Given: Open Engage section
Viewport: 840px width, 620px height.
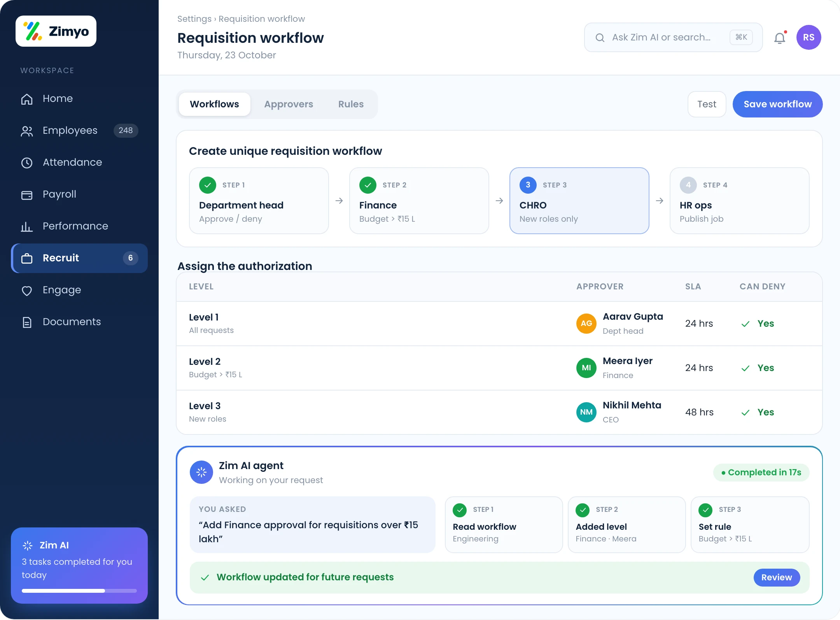Looking at the screenshot, I should [x=79, y=290].
